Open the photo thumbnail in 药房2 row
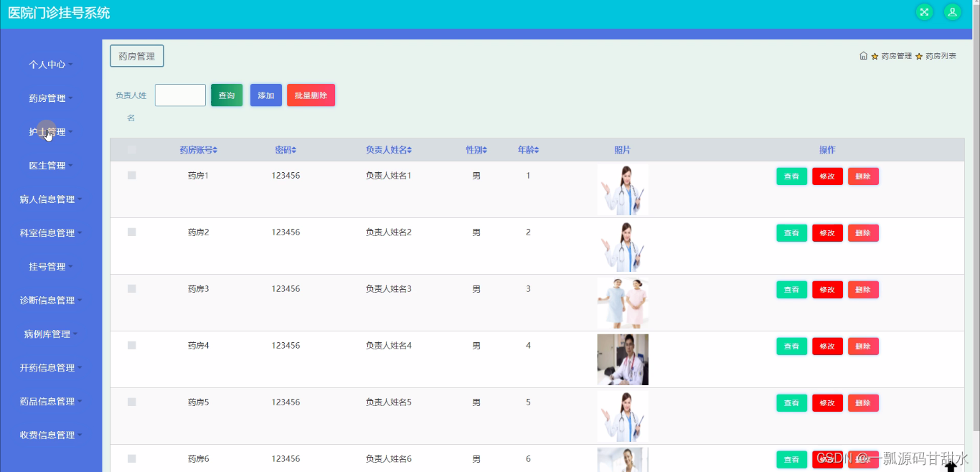 [623, 246]
